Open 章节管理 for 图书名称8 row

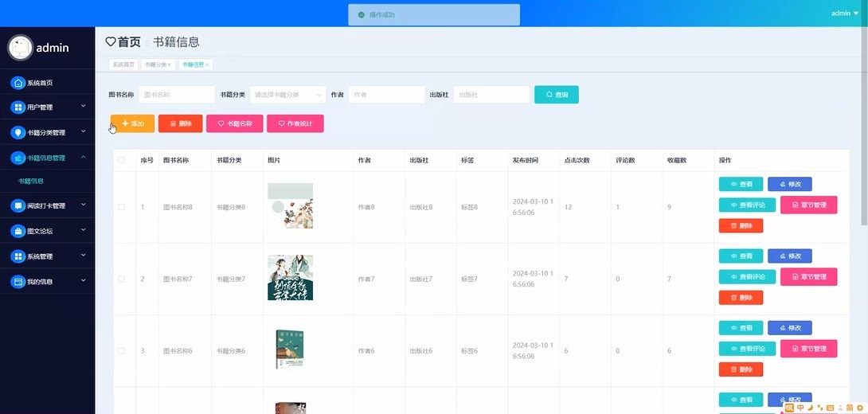[x=809, y=205]
